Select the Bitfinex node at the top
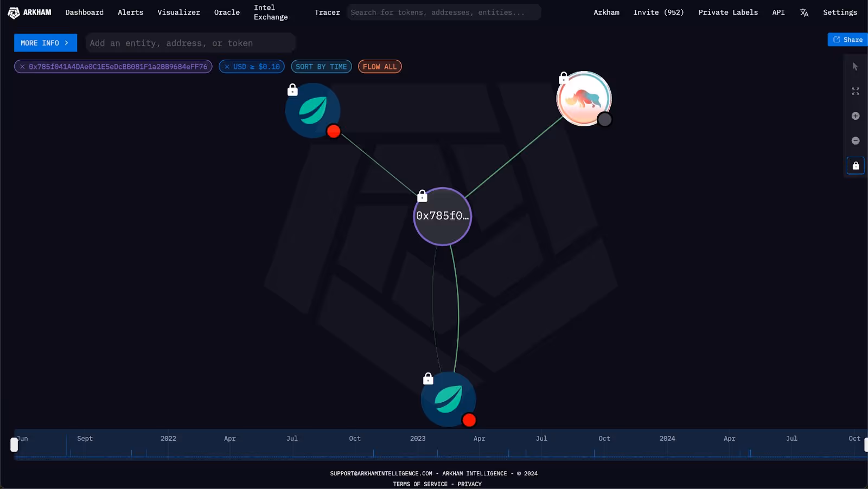Viewport: 868px width, 489px height. tap(313, 111)
